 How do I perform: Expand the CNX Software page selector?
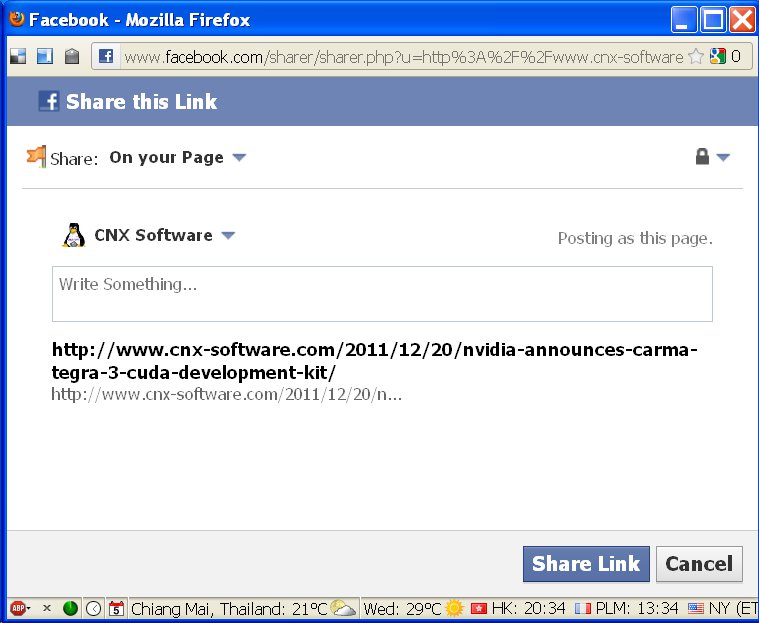tap(164, 235)
